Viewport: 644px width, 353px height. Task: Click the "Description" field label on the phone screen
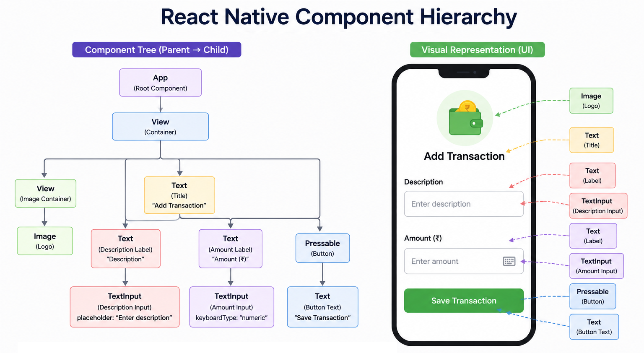pyautogui.click(x=423, y=182)
